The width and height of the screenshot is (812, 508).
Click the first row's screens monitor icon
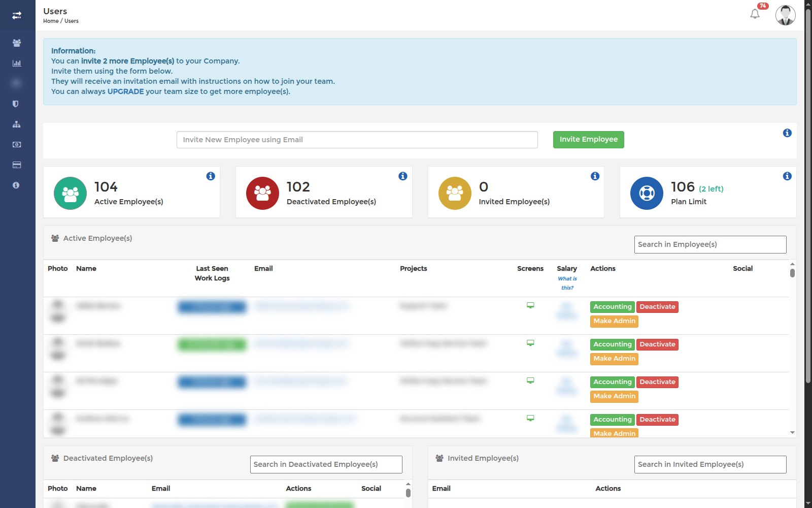[530, 305]
